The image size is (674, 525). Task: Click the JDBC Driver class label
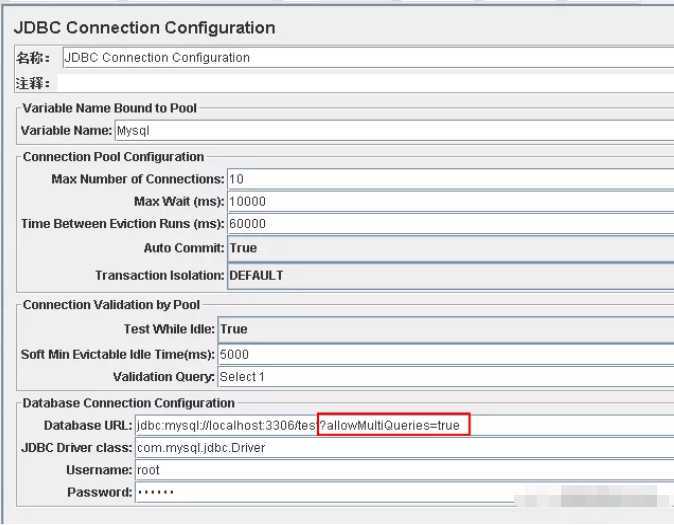[x=77, y=448]
